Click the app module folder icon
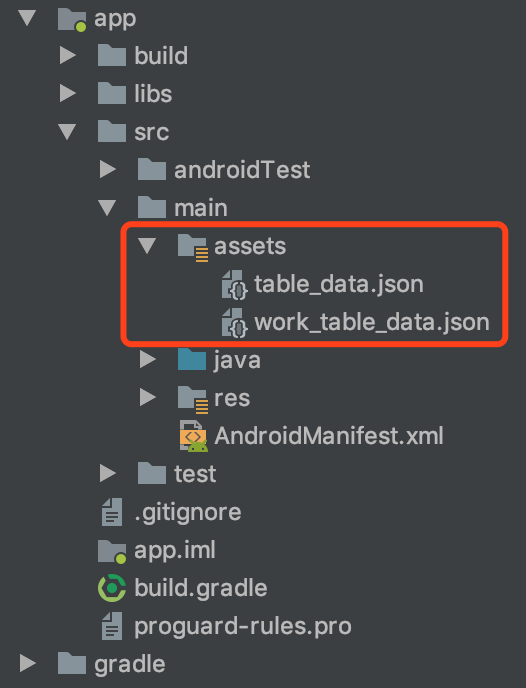The height and width of the screenshot is (688, 526). click(x=72, y=20)
